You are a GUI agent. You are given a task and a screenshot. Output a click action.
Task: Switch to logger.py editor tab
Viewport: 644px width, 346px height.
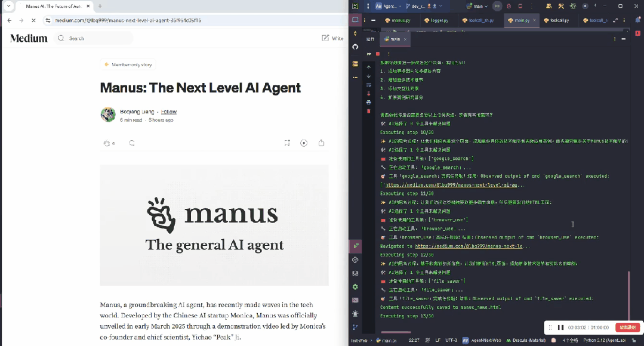[436, 20]
